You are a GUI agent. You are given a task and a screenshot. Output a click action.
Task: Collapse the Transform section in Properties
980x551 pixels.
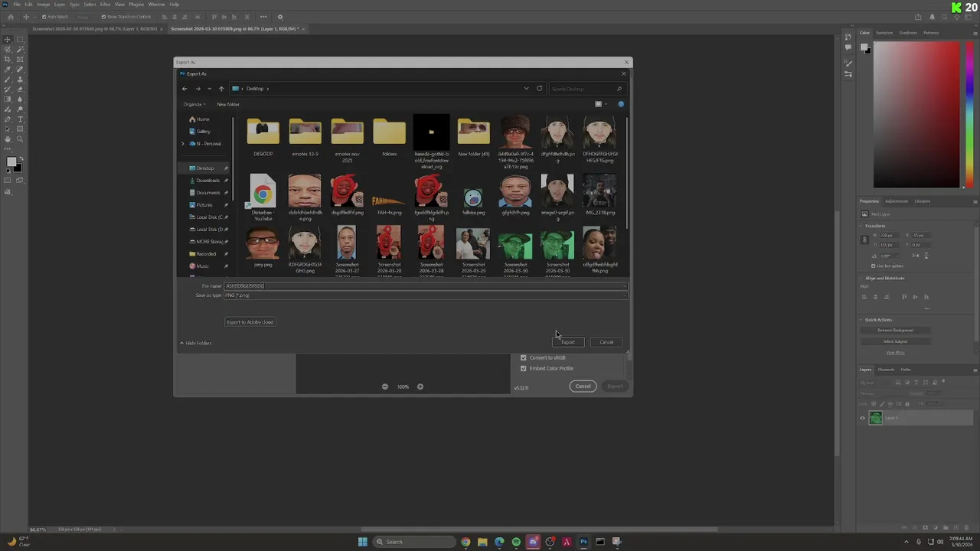click(x=861, y=226)
